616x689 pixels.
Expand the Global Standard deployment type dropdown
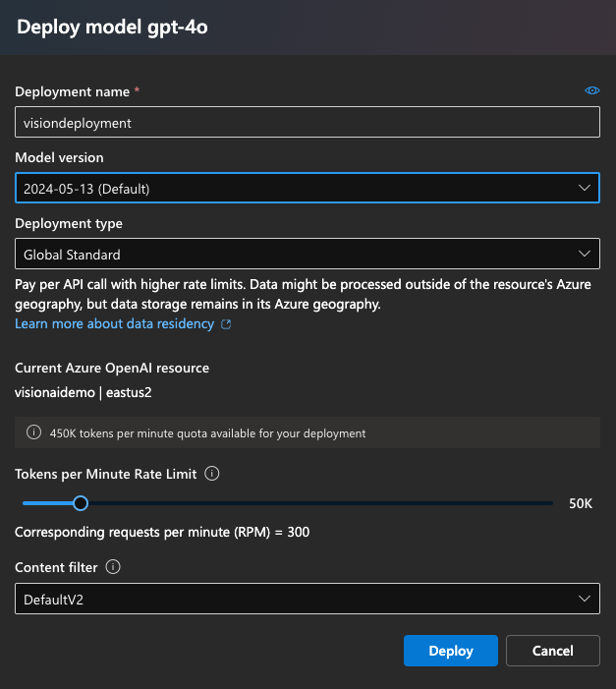[295, 254]
